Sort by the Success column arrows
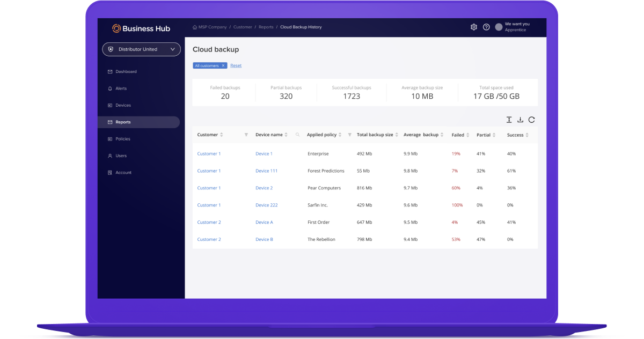This screenshot has height=339, width=644. 527,135
